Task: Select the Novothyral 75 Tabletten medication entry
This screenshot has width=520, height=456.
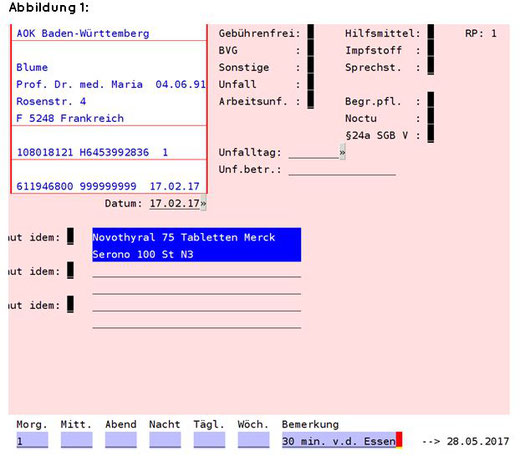Action: click(196, 245)
